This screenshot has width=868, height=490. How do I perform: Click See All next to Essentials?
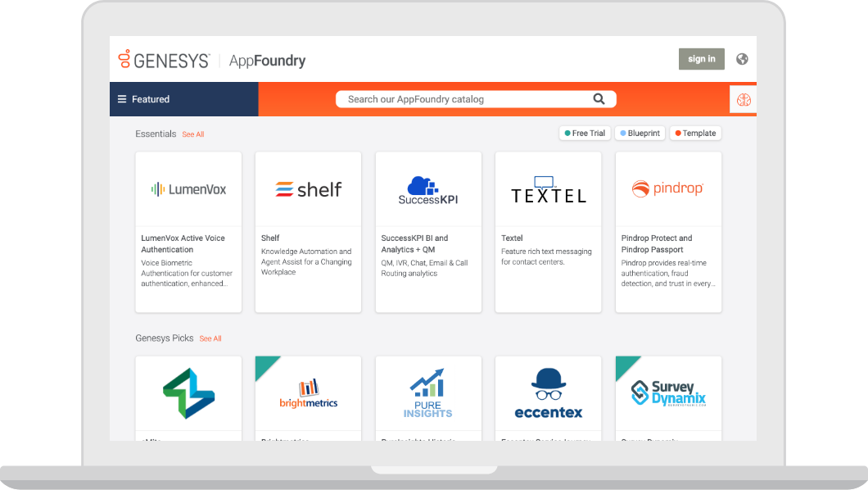click(x=193, y=134)
